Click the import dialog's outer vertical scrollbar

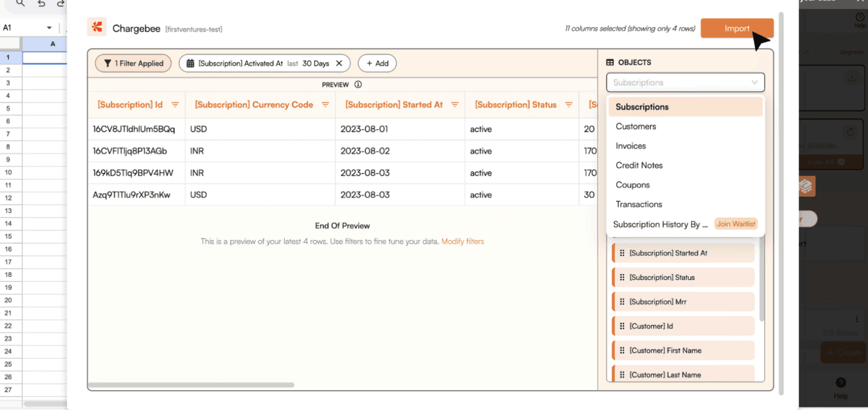pyautogui.click(x=781, y=203)
